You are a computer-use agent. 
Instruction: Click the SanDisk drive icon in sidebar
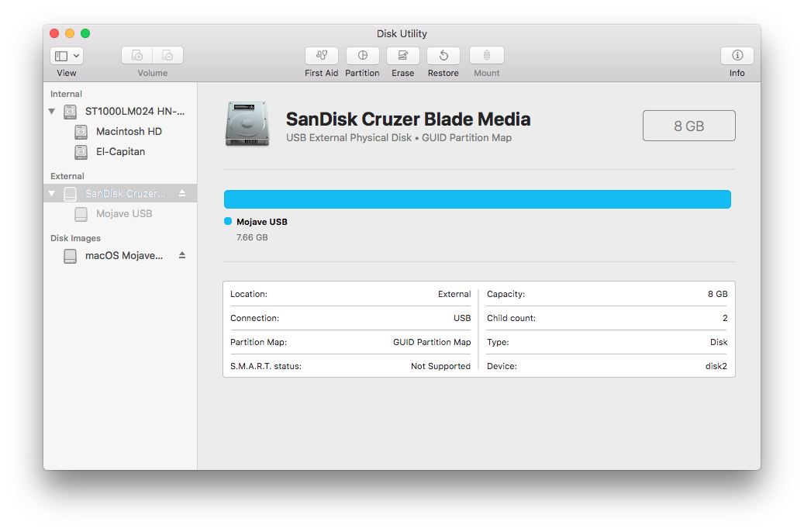(71, 194)
